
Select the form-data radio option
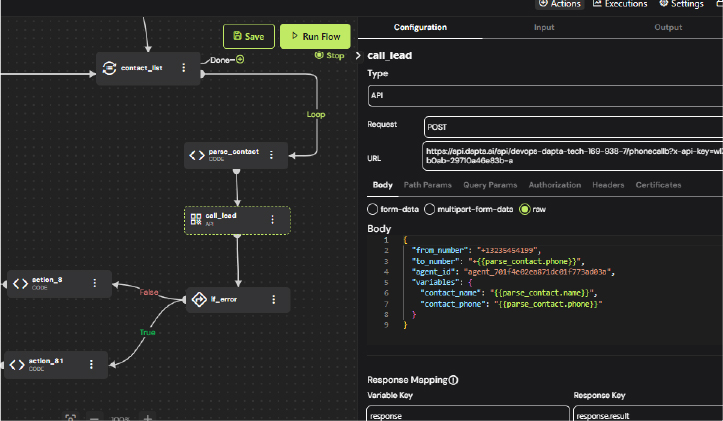(372, 209)
